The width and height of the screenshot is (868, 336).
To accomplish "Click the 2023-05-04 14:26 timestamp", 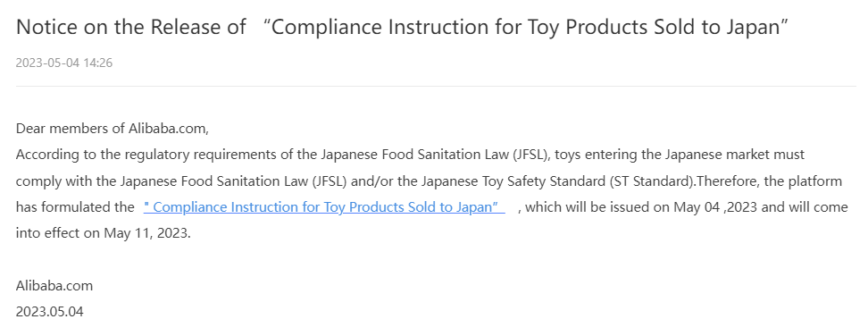I will pyautogui.click(x=64, y=63).
